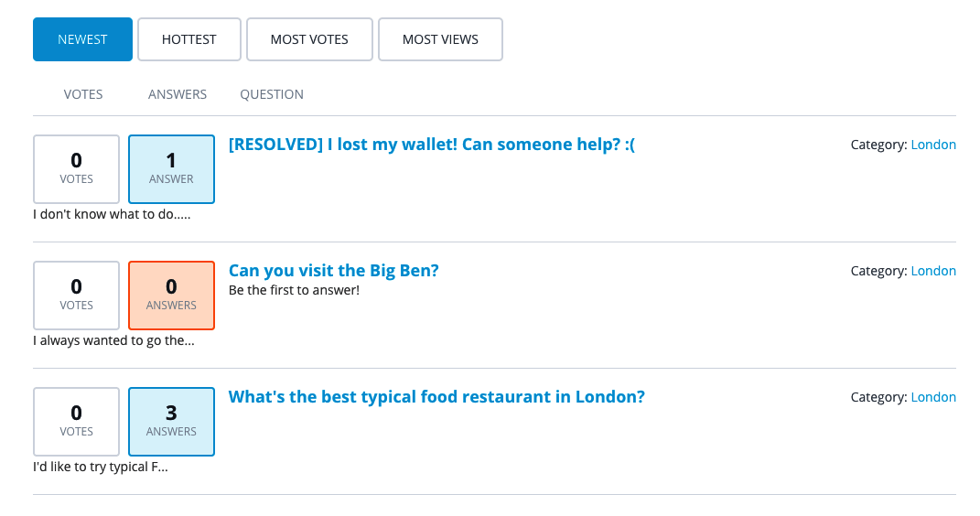Click London category on the Big Ben question
The image size is (980, 516).
tap(933, 271)
